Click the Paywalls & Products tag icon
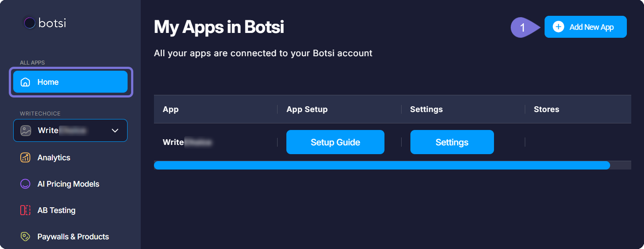644x249 pixels. (26, 237)
